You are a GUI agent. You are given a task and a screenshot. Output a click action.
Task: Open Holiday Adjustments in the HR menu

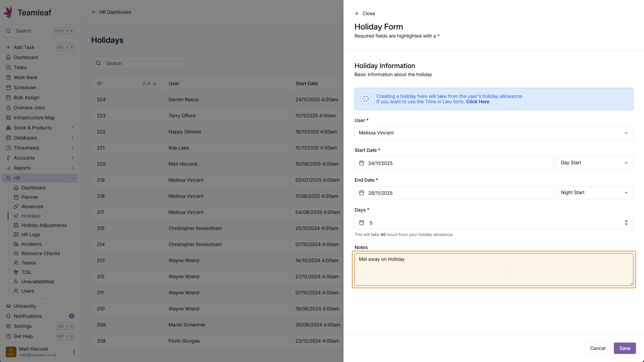click(44, 225)
